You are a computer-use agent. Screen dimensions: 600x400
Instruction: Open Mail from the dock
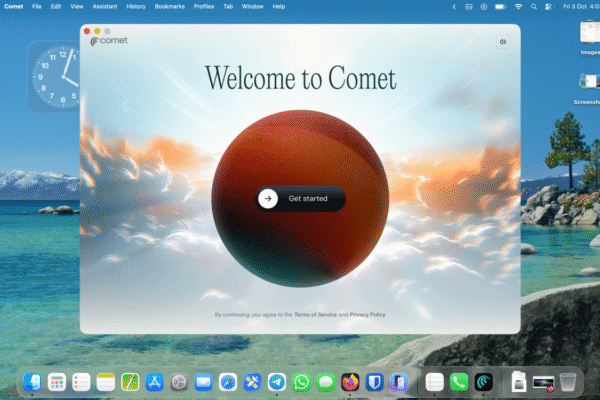203,382
